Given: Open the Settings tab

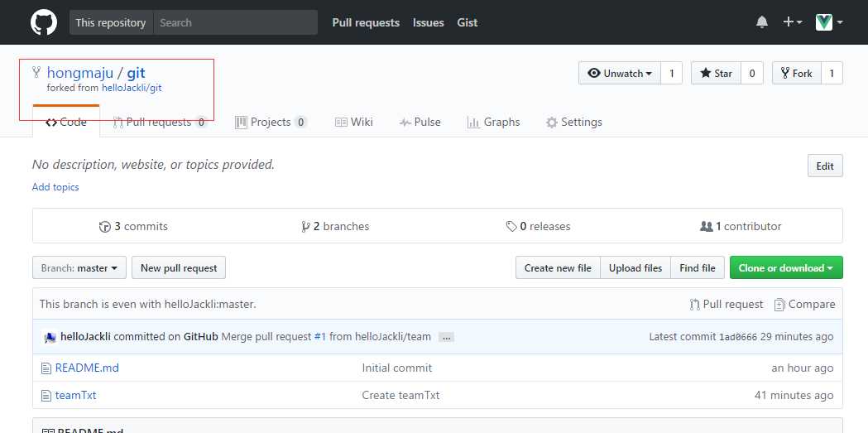Looking at the screenshot, I should pyautogui.click(x=573, y=122).
